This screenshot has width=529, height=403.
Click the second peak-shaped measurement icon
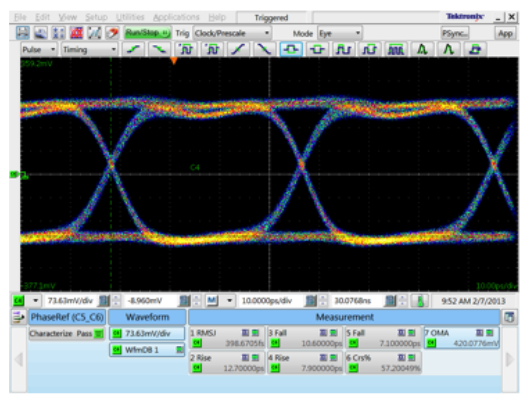[448, 50]
